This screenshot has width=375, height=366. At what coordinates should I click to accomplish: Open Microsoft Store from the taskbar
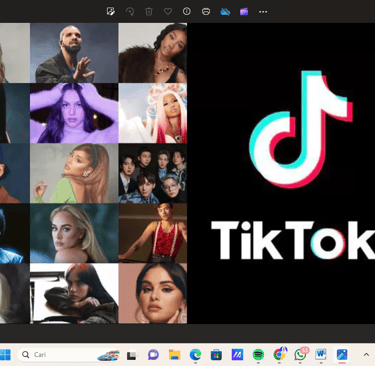[x=216, y=355]
